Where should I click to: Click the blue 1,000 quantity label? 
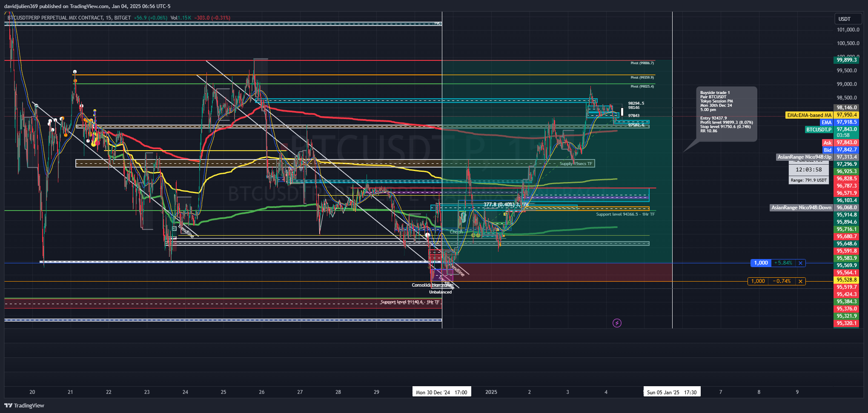(761, 263)
